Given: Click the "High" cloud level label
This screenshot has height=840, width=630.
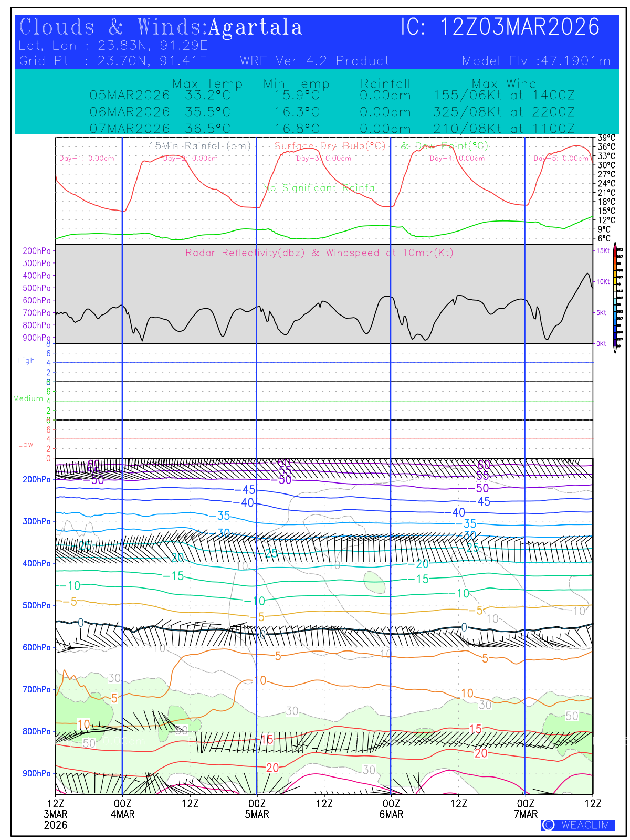Looking at the screenshot, I should tap(26, 360).
